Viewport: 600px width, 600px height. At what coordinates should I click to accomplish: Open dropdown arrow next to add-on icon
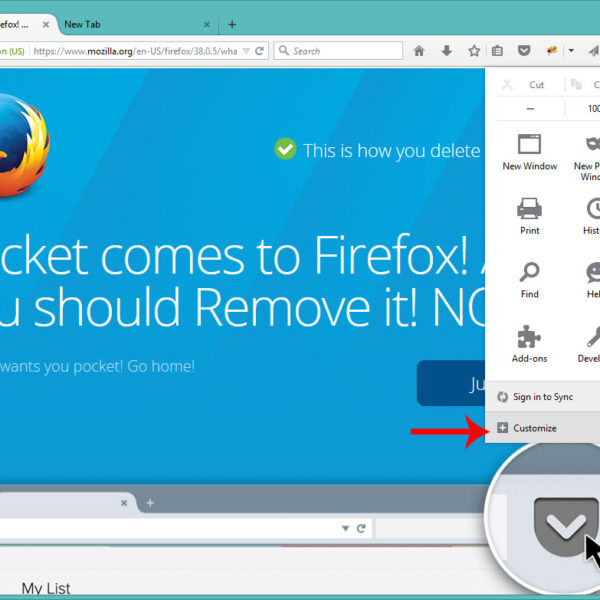(571, 51)
